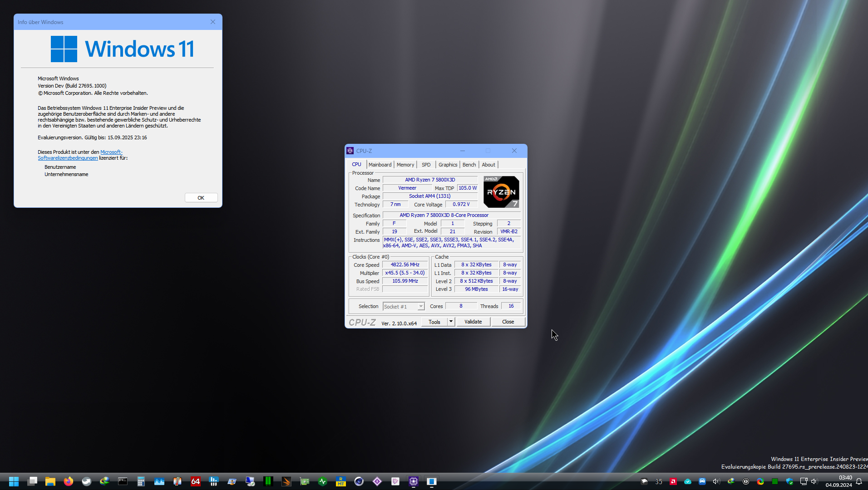Click the Tools button in CPU-Z
The height and width of the screenshot is (490, 868).
tap(434, 322)
